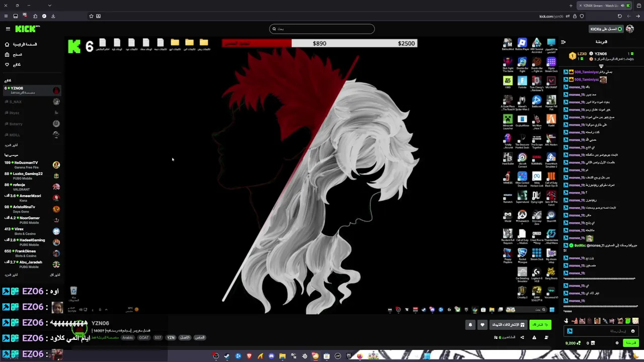Image resolution: width=644 pixels, height=362 pixels.
Task: Reload the page with the refresh icon
Action: click(620, 16)
